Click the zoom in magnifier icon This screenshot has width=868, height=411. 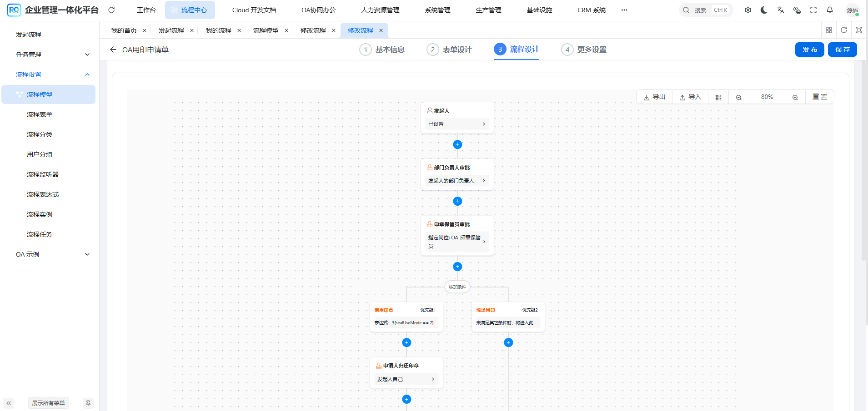point(795,97)
